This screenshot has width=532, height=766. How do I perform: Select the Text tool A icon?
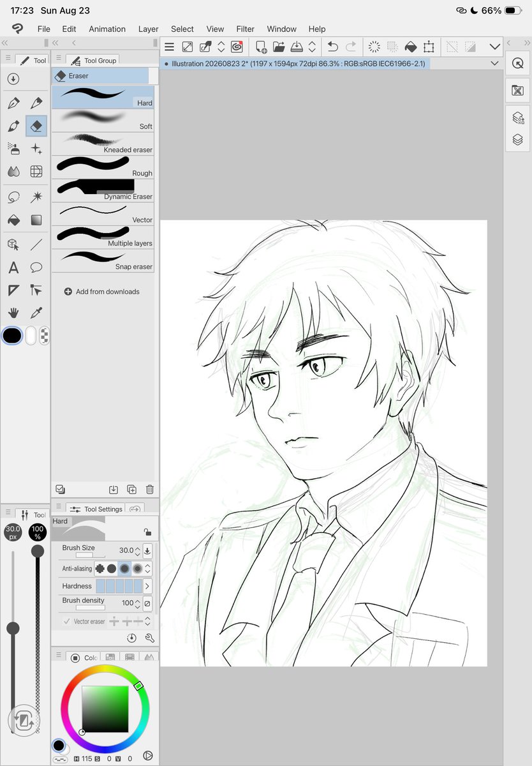click(x=13, y=267)
